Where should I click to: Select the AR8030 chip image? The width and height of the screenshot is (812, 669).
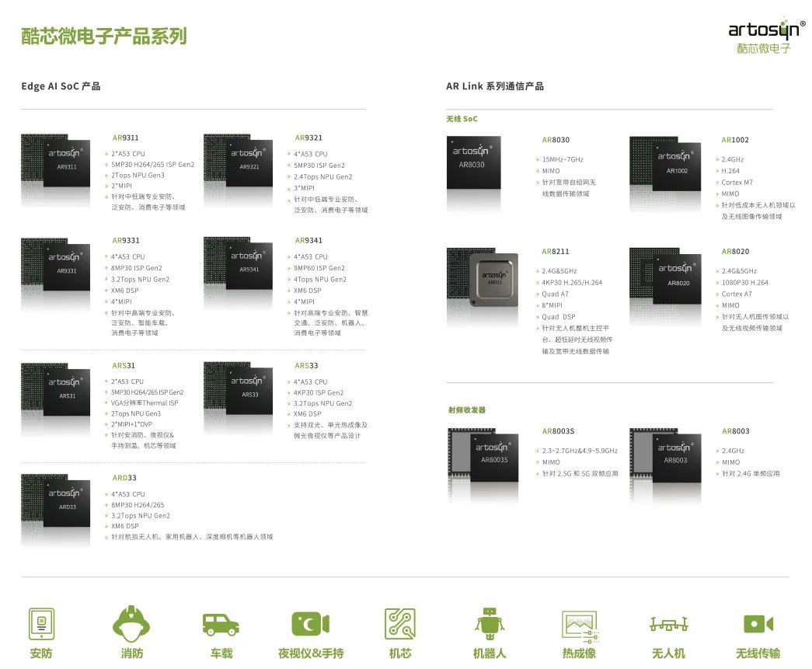(x=474, y=162)
